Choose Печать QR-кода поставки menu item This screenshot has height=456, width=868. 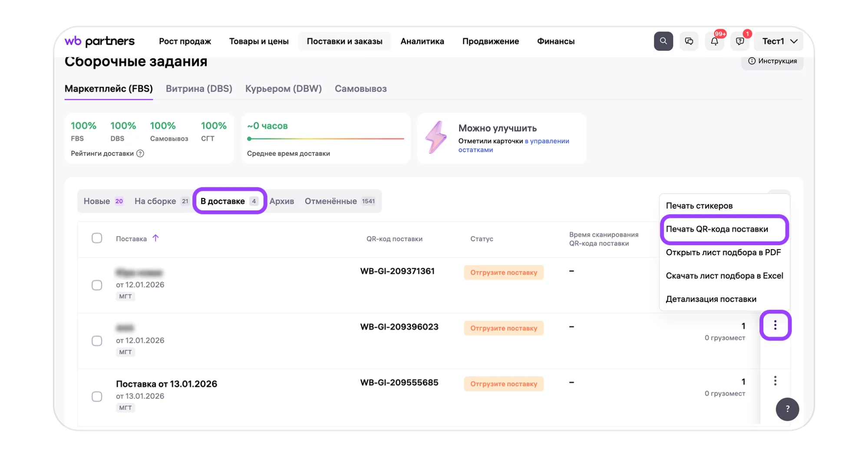(x=717, y=229)
